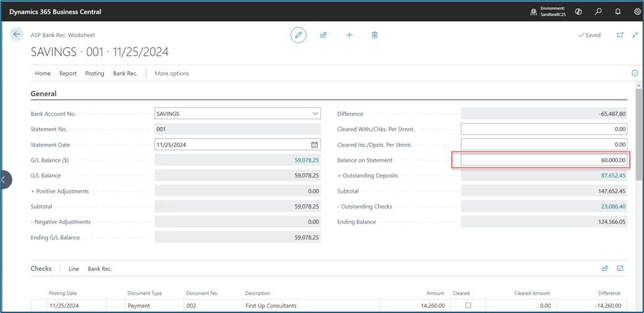Image resolution: width=644 pixels, height=313 pixels.
Task: Click the vertical scrollbar thumb
Action: click(639, 133)
